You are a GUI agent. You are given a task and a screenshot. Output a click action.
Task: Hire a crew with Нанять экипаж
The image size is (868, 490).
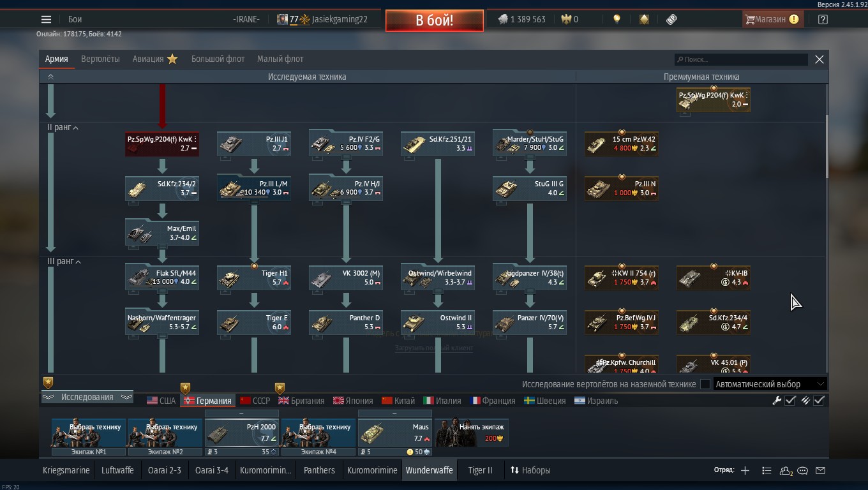472,433
